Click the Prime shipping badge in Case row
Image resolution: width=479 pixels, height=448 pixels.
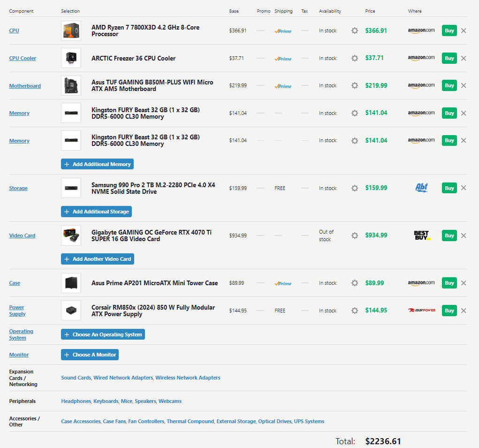tap(283, 283)
